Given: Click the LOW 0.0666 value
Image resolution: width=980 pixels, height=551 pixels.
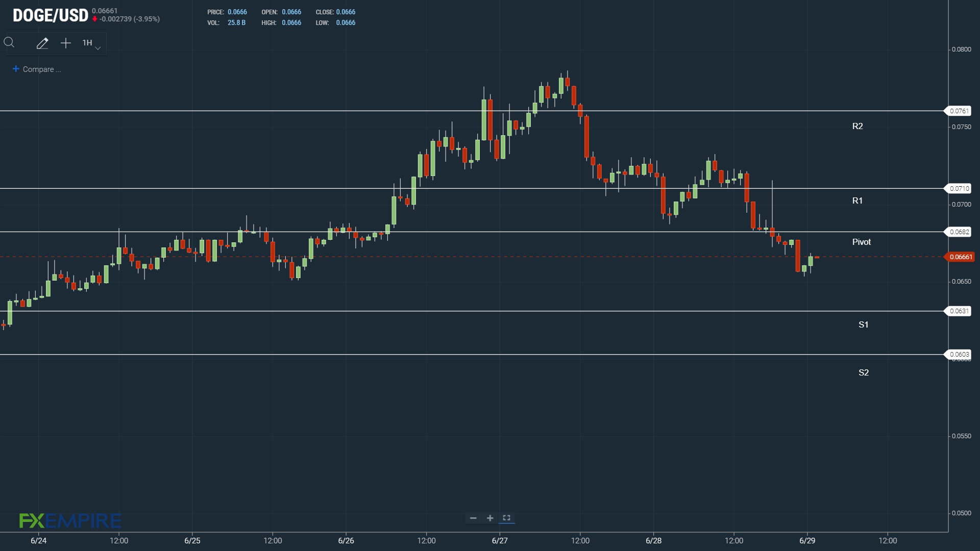Looking at the screenshot, I should click(x=346, y=23).
